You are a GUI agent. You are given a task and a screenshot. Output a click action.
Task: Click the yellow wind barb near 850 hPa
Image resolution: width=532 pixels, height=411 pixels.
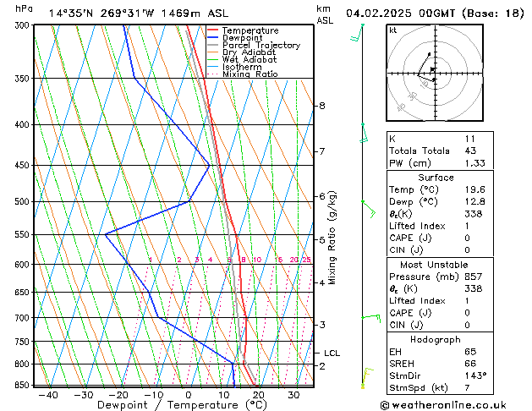367,377
